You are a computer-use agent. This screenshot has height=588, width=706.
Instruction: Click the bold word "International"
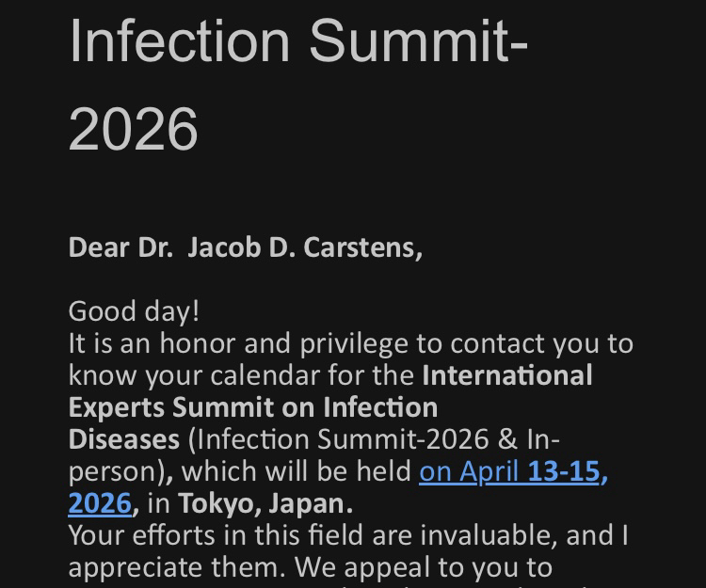point(507,375)
